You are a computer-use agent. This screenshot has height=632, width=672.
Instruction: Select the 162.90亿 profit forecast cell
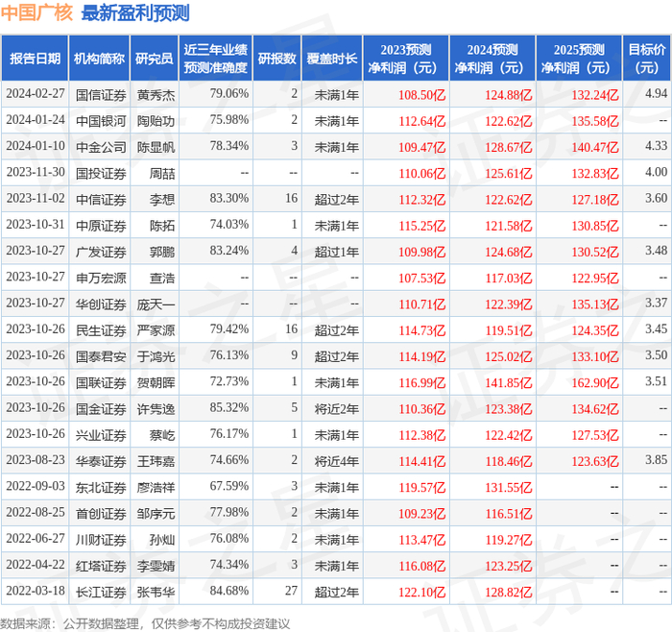click(595, 382)
